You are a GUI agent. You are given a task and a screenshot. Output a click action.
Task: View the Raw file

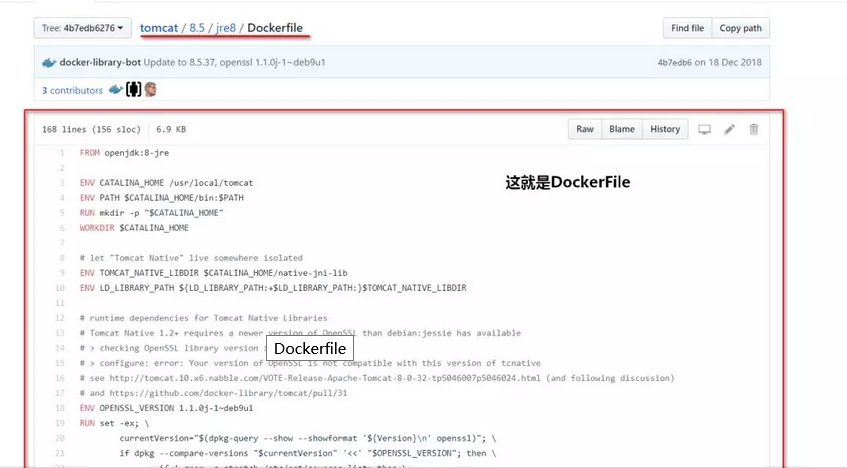[584, 129]
